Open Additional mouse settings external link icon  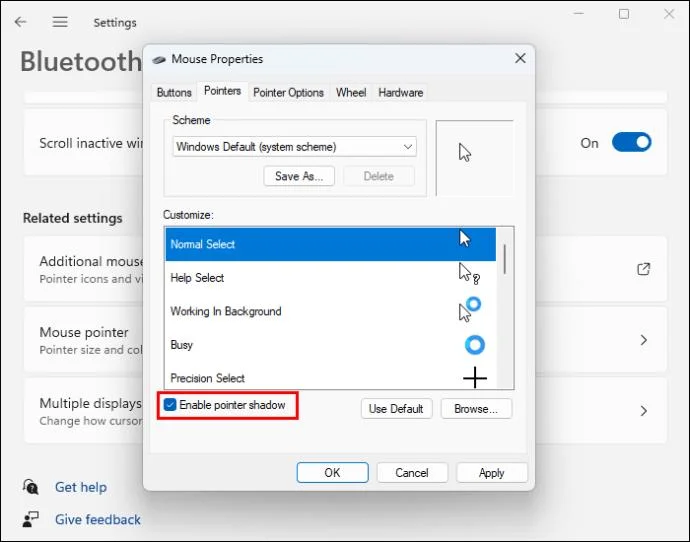tap(643, 269)
